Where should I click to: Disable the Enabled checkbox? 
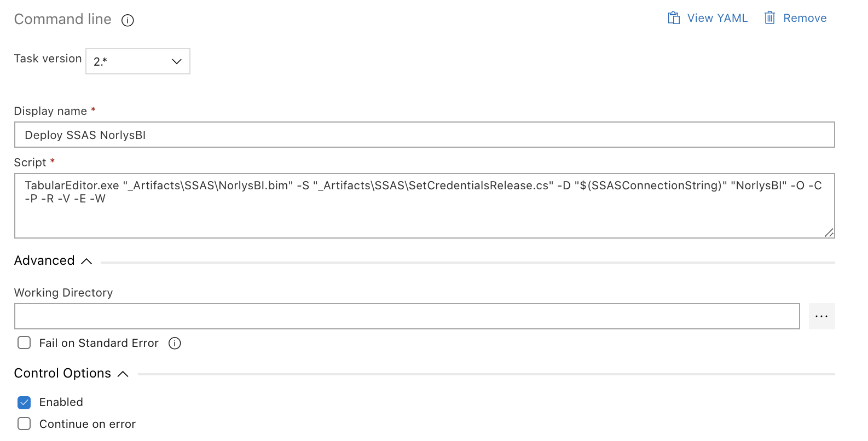pos(24,402)
